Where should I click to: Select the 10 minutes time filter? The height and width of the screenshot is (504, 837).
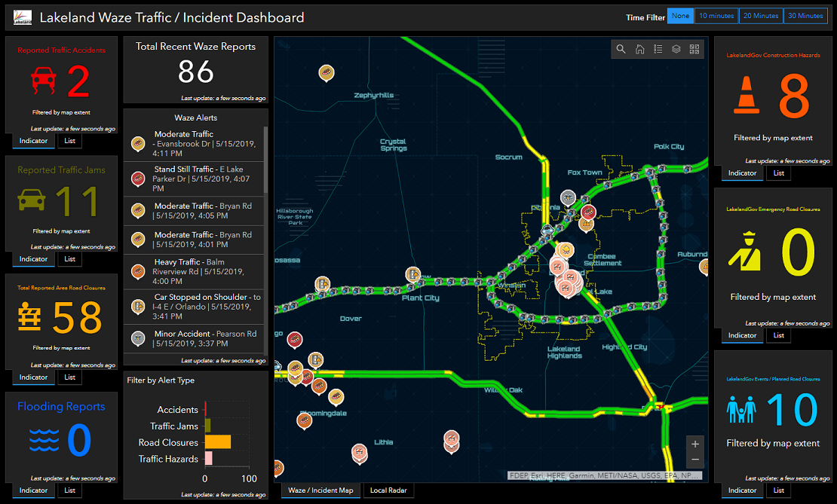point(716,15)
